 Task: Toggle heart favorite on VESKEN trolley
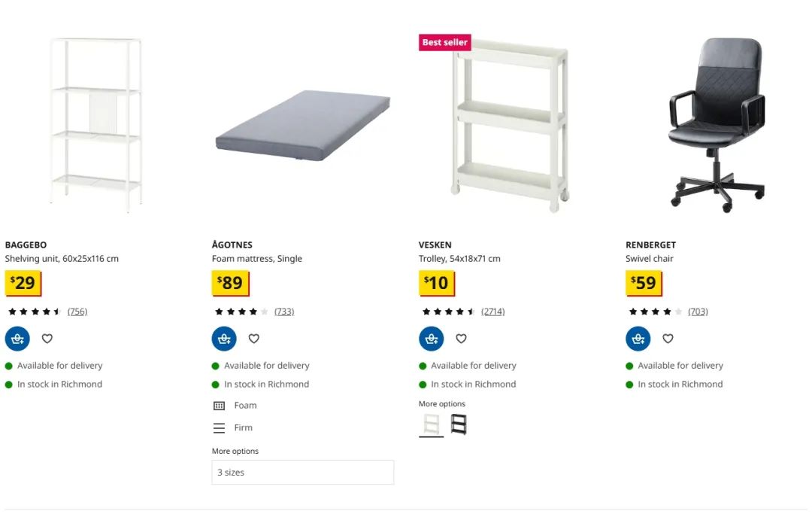tap(461, 339)
